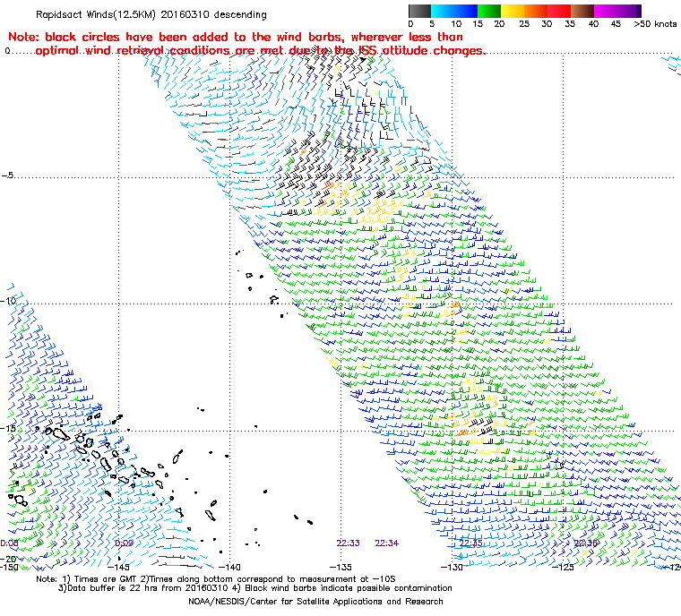Click the '-140' longitude axis label

[x=228, y=567]
